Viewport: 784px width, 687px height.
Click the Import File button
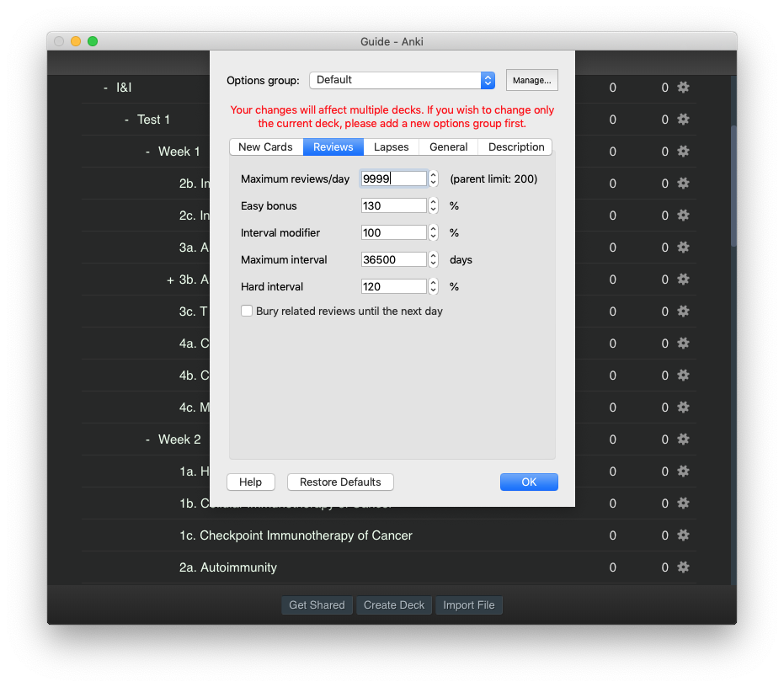click(469, 605)
